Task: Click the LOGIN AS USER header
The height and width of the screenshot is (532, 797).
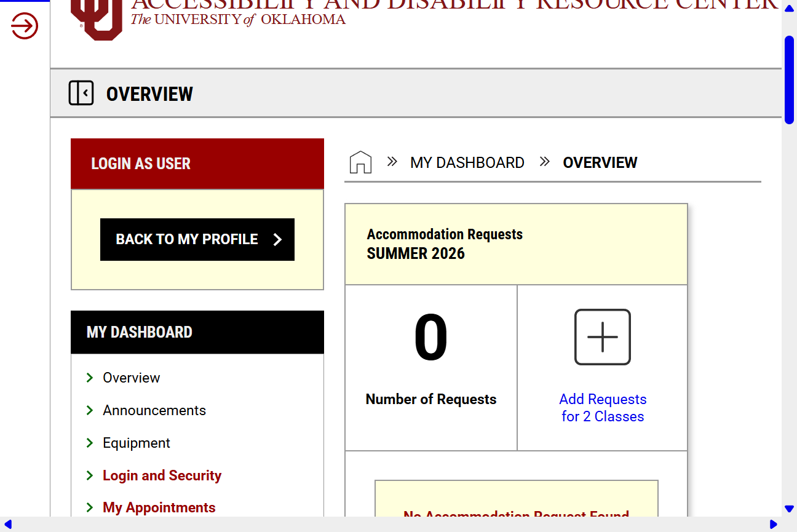Action: (197, 164)
